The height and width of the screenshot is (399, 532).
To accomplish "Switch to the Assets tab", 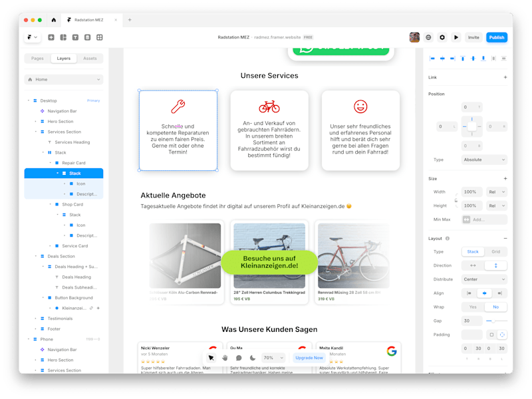I will 90,59.
